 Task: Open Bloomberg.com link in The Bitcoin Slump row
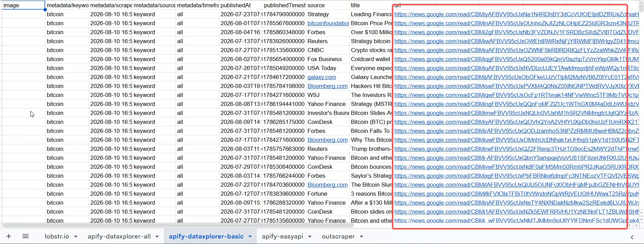point(328,185)
